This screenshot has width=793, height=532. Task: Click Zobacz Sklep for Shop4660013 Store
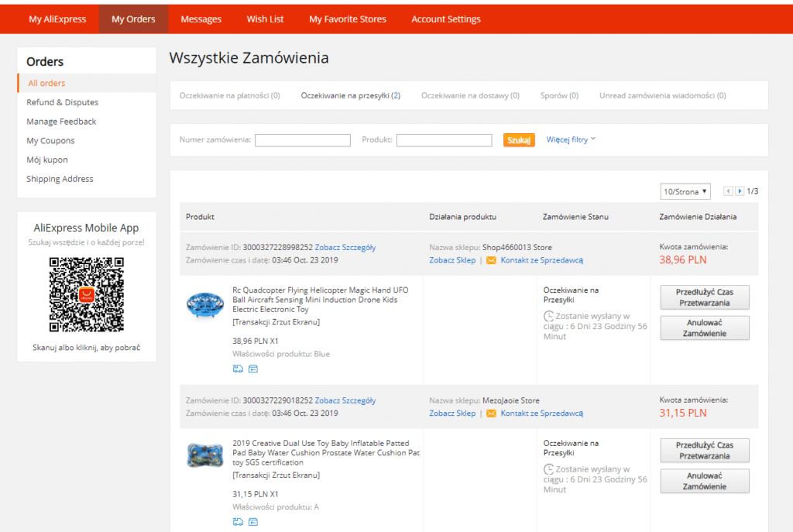point(452,260)
